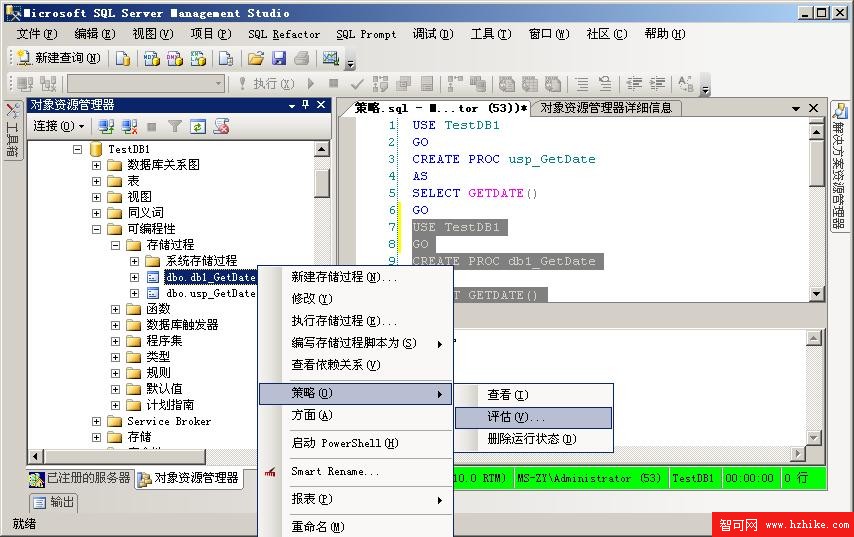This screenshot has width=854, height=537.
Task: Open the 工具箱 side tab
Action: pyautogui.click(x=12, y=131)
